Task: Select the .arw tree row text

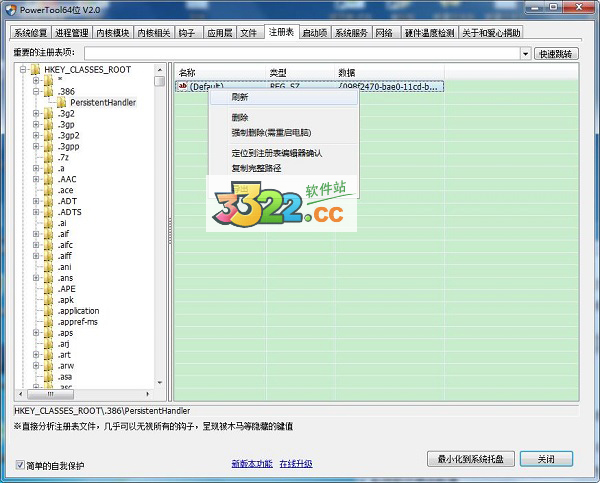Action: (66, 366)
